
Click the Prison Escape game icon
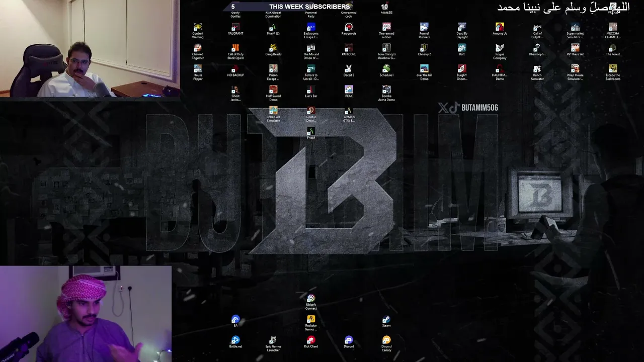(273, 72)
